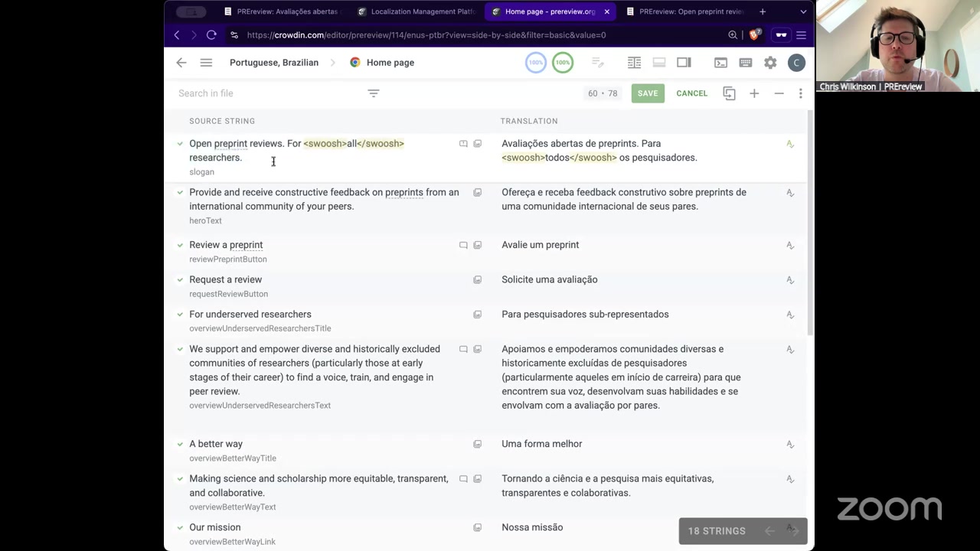Open the user account avatar menu
This screenshot has height=551, width=980.
[x=796, y=63]
